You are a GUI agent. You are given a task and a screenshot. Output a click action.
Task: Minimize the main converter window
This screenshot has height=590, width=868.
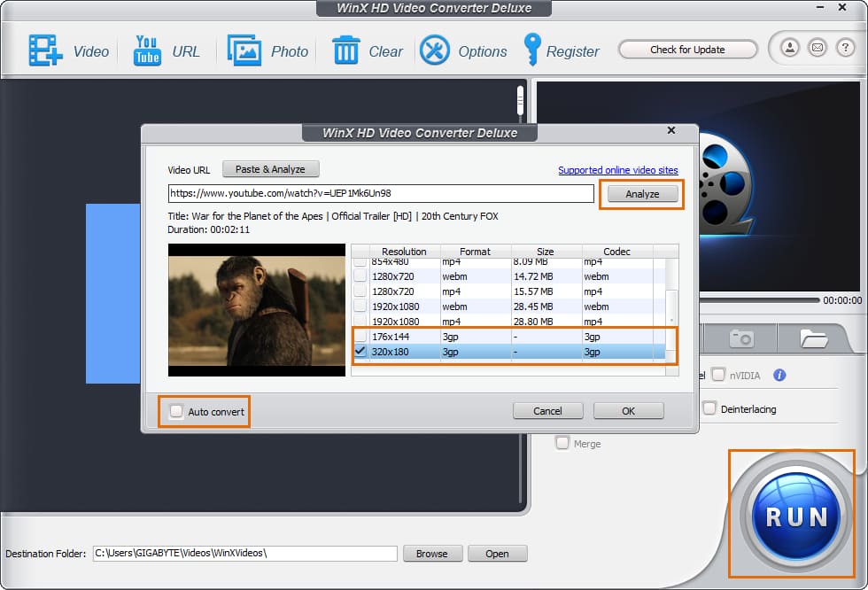[820, 7]
